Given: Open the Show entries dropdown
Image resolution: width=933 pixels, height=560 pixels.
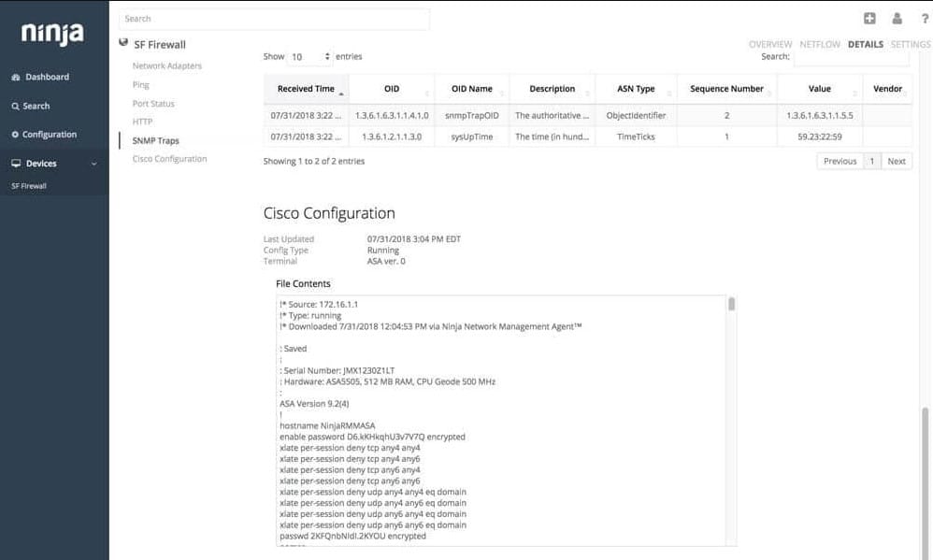Looking at the screenshot, I should point(309,56).
